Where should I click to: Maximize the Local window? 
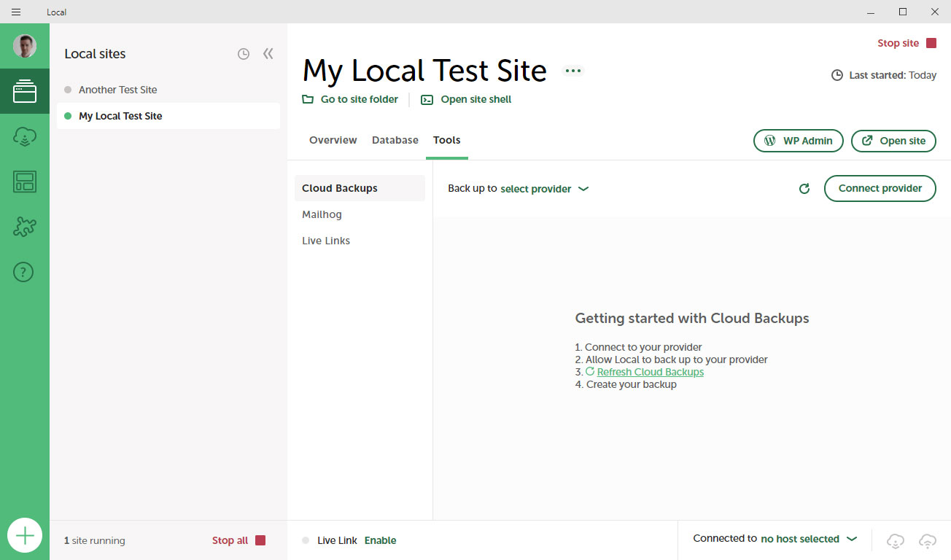point(903,12)
